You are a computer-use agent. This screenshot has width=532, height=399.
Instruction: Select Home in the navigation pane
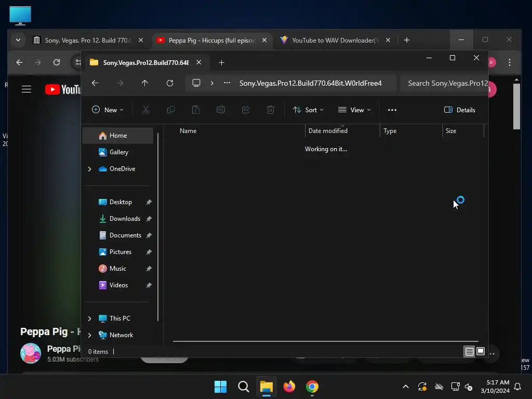118,136
